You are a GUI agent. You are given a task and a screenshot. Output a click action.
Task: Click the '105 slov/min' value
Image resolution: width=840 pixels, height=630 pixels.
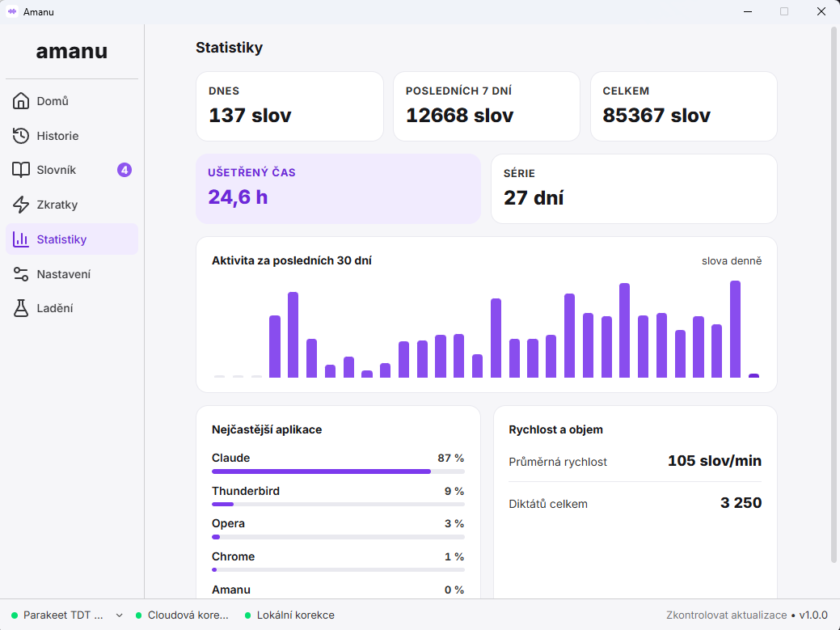click(715, 461)
